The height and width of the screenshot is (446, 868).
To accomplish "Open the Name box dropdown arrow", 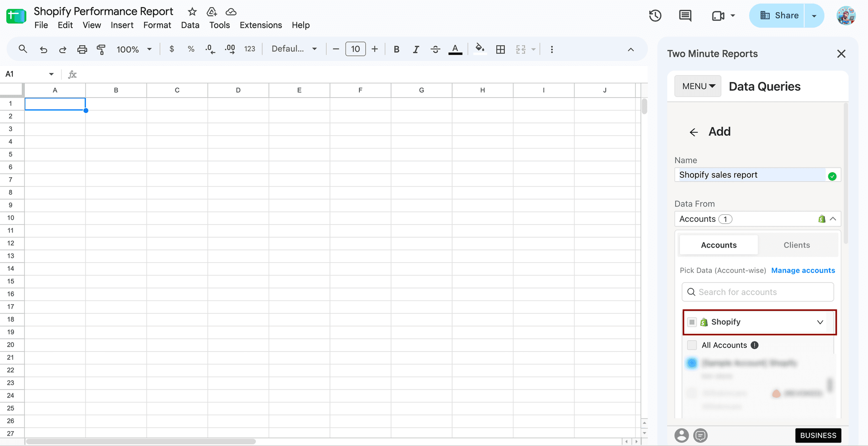I will click(51, 74).
